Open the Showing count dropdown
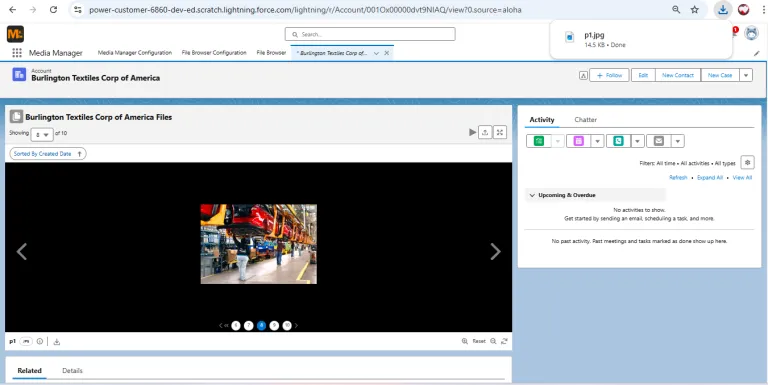The width and height of the screenshot is (768, 385). coord(42,135)
